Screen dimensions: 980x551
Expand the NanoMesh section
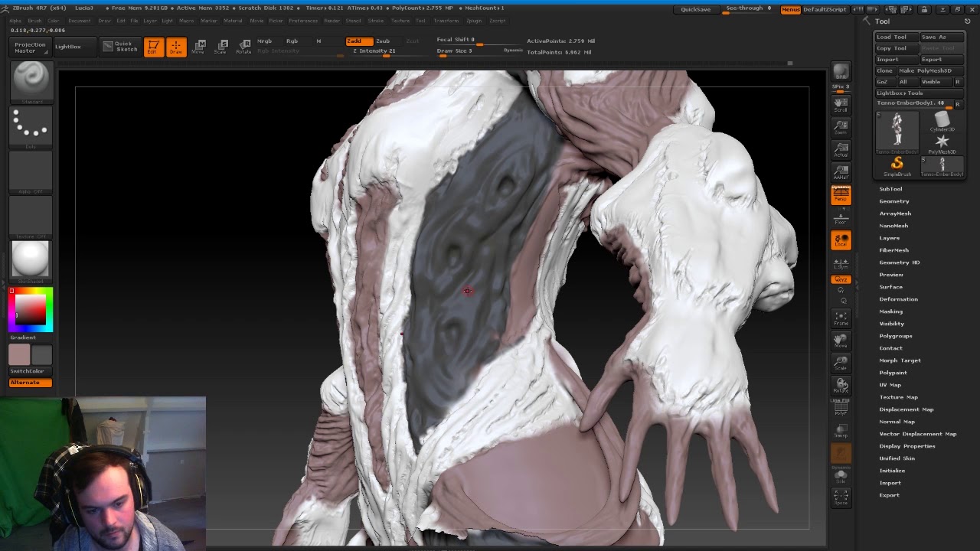[x=893, y=226]
